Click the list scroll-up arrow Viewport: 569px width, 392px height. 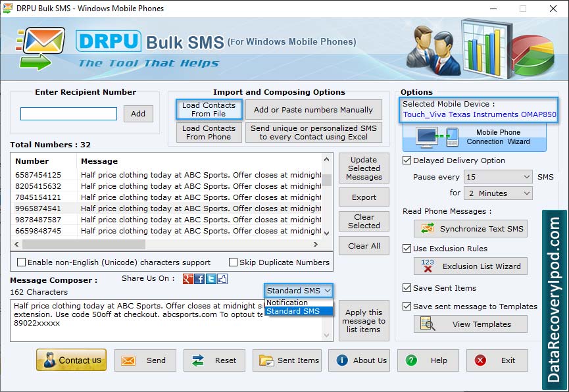click(x=326, y=159)
